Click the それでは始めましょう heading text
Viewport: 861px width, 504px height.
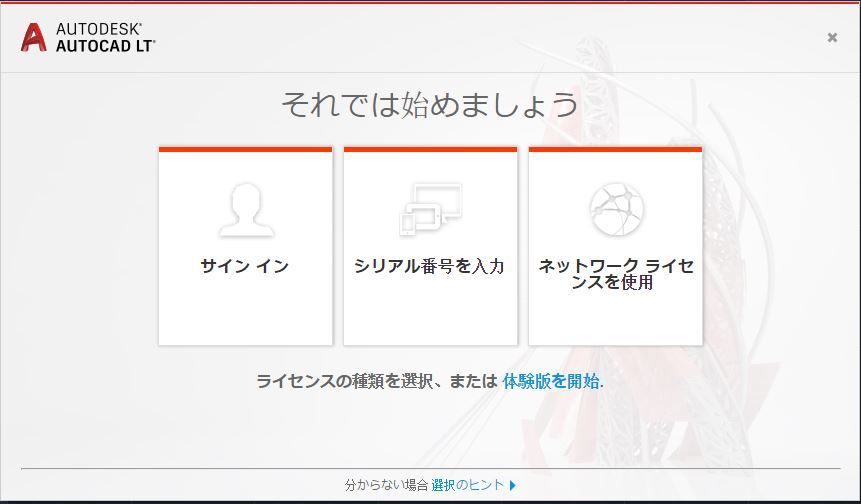click(429, 104)
